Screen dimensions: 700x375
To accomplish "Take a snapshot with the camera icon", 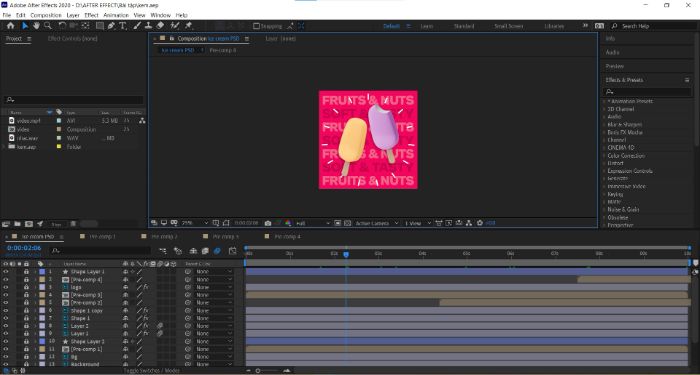I will [x=268, y=223].
